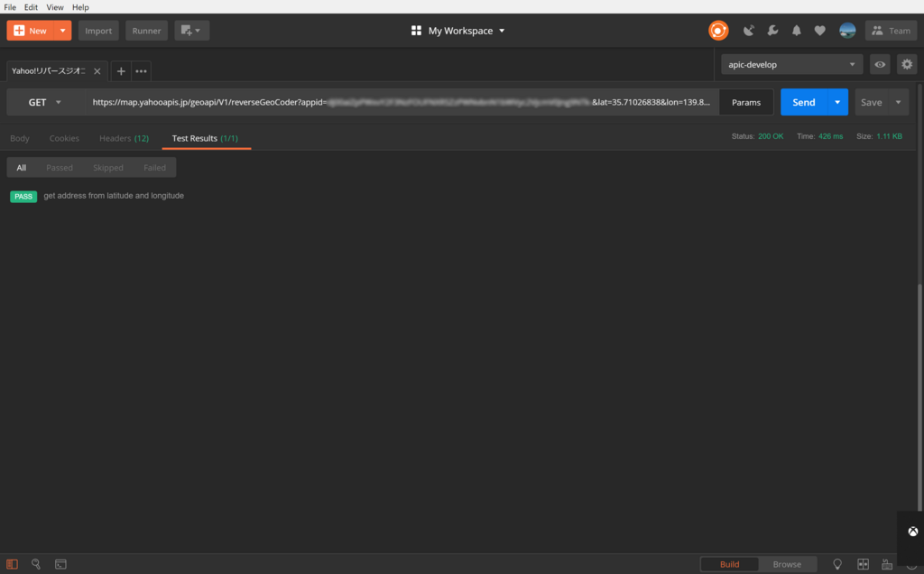Open the Team button

coord(891,31)
